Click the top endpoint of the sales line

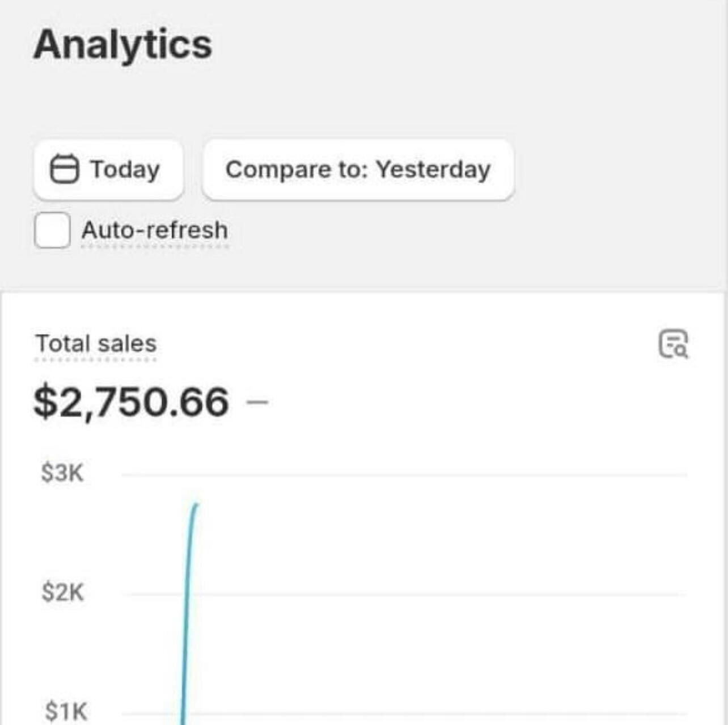[x=196, y=505]
